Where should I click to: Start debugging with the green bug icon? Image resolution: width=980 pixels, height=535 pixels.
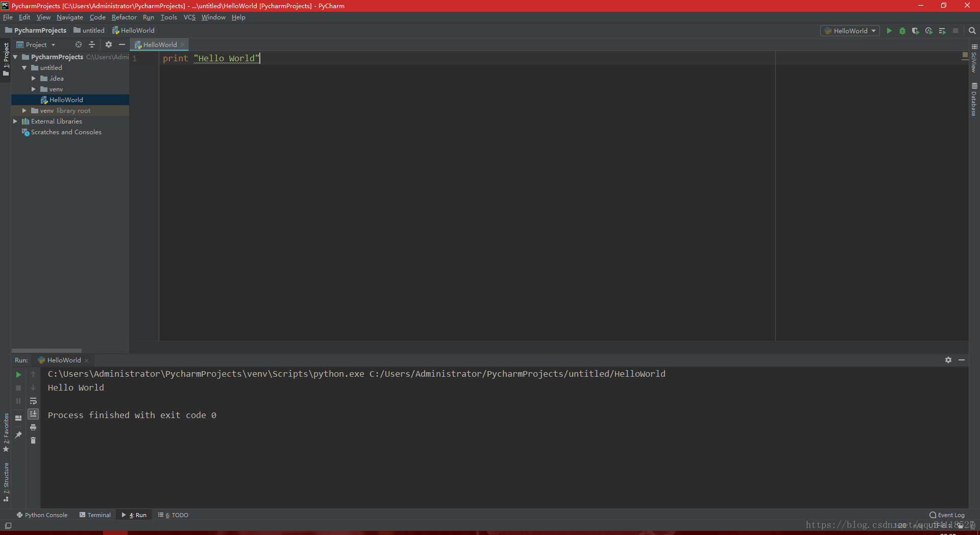(x=902, y=31)
